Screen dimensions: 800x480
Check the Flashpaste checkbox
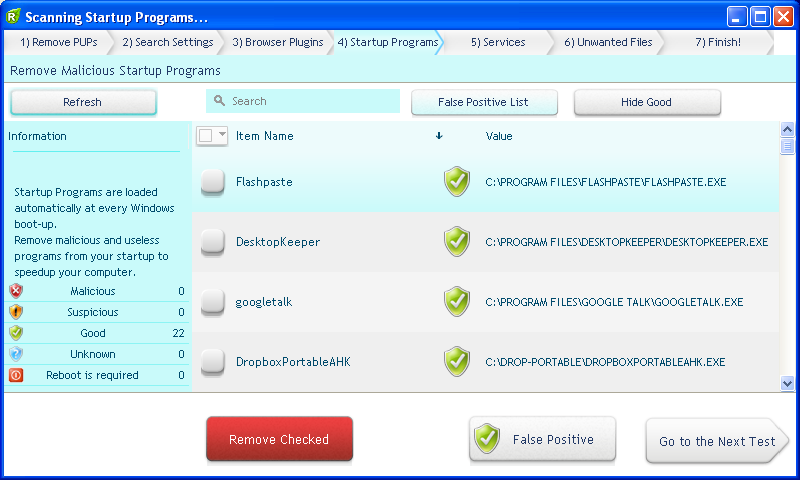212,182
